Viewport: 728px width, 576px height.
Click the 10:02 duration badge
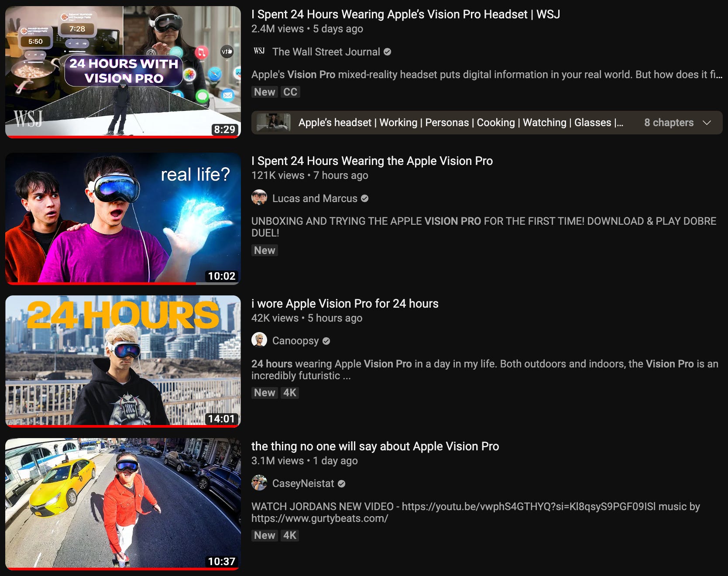tap(221, 276)
